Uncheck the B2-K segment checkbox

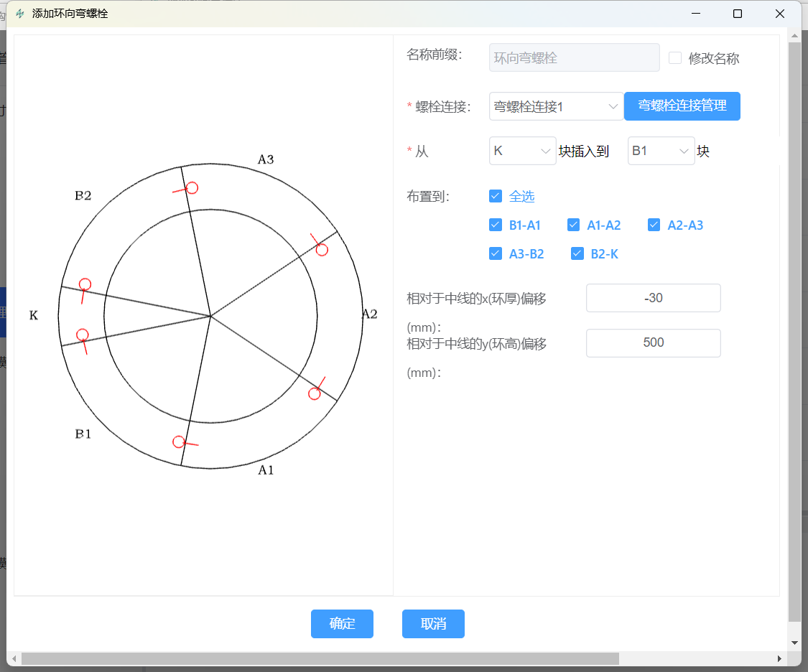click(577, 253)
